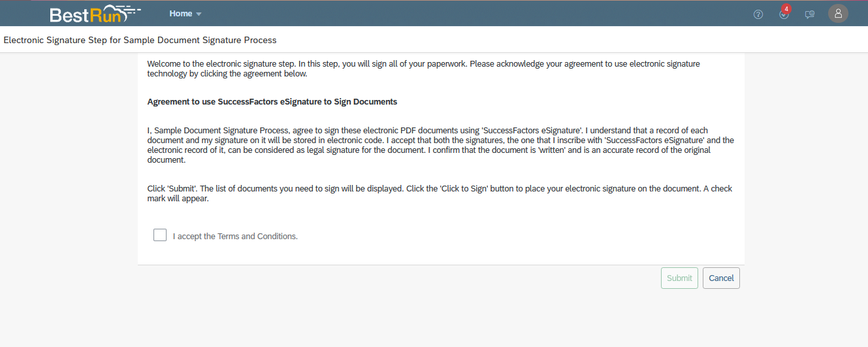Click the Cancel button

[x=721, y=278]
